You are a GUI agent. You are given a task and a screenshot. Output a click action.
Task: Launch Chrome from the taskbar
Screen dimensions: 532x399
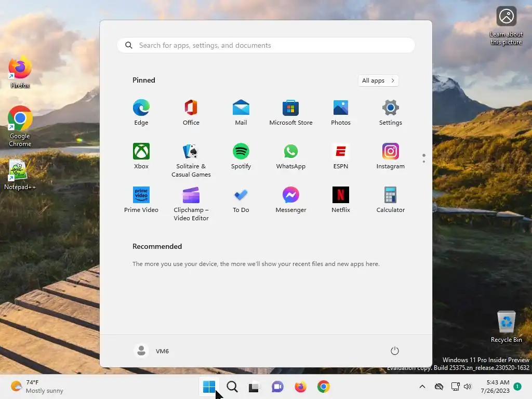(x=324, y=387)
